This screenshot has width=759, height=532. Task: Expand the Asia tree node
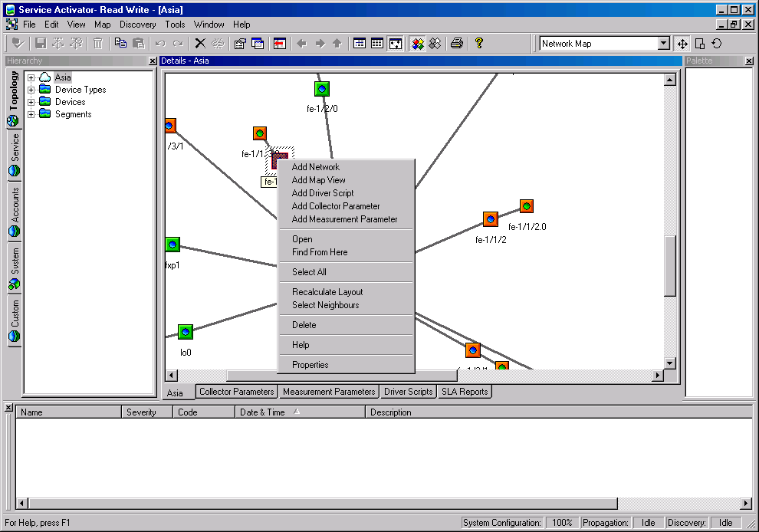point(31,77)
